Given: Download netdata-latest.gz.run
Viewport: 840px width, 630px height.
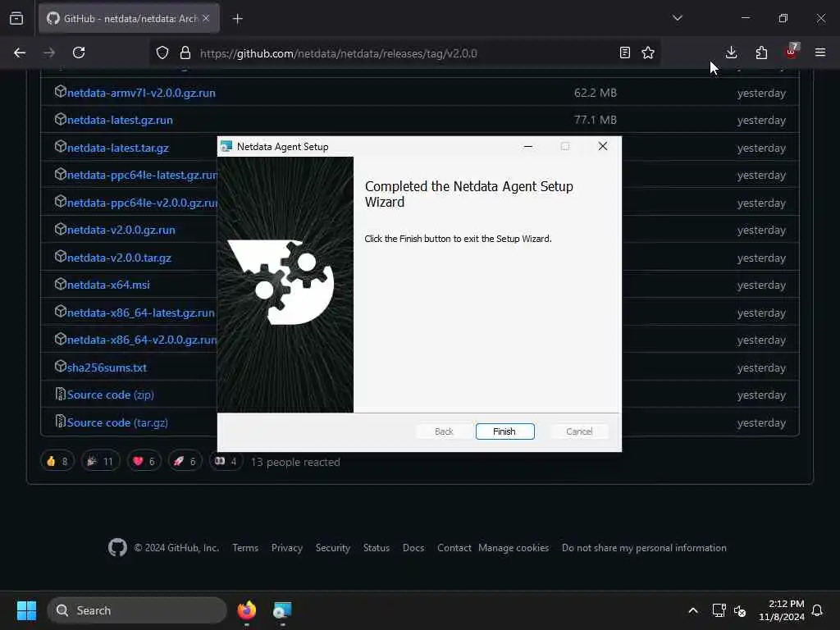Looking at the screenshot, I should (120, 120).
